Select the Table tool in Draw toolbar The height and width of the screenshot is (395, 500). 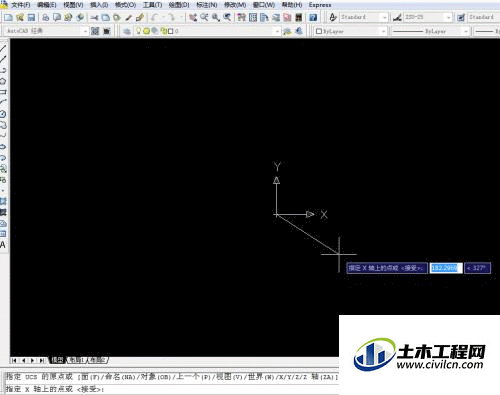point(3,234)
